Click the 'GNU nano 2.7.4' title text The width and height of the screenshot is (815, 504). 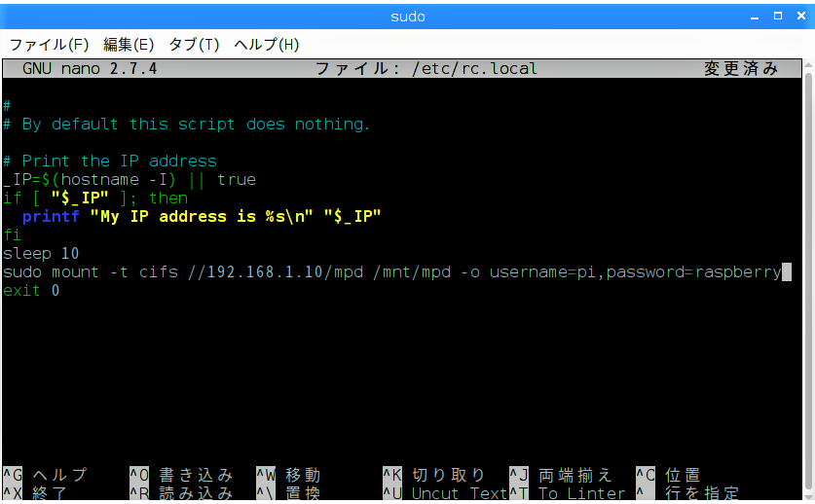[x=90, y=68]
